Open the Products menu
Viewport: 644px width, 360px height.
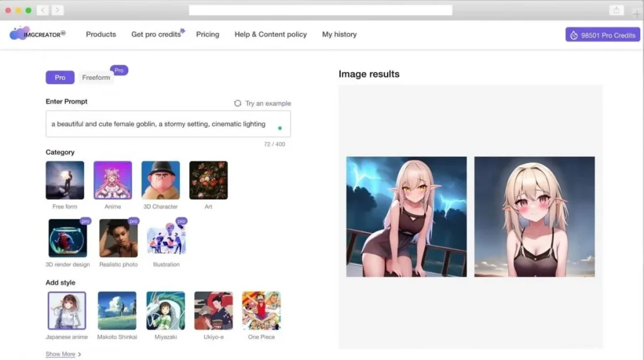click(101, 35)
